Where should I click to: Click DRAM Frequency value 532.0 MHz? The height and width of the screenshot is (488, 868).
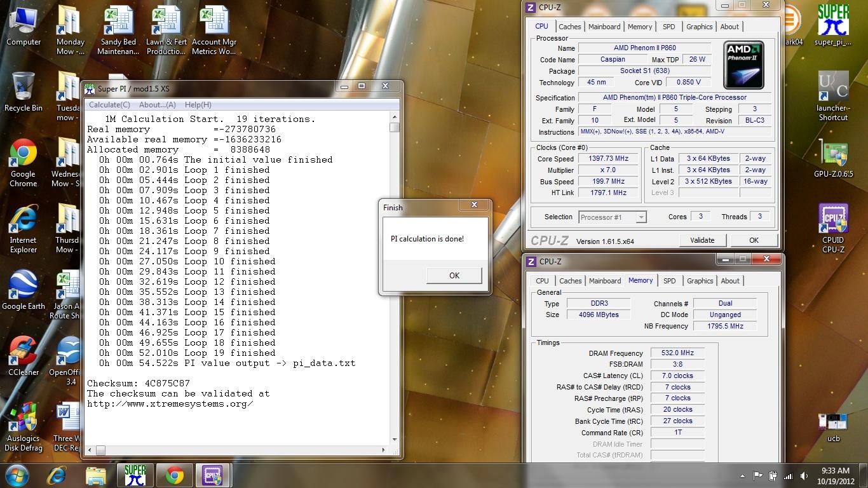[677, 353]
